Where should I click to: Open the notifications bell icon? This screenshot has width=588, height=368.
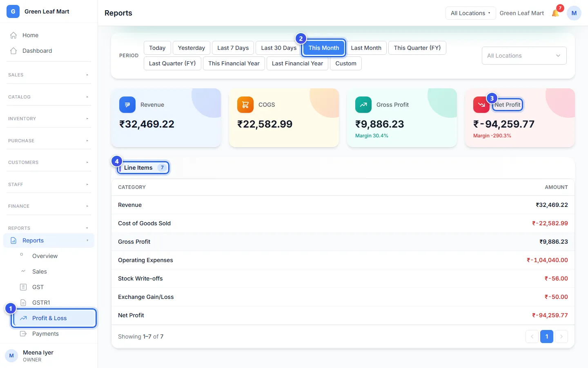click(555, 13)
